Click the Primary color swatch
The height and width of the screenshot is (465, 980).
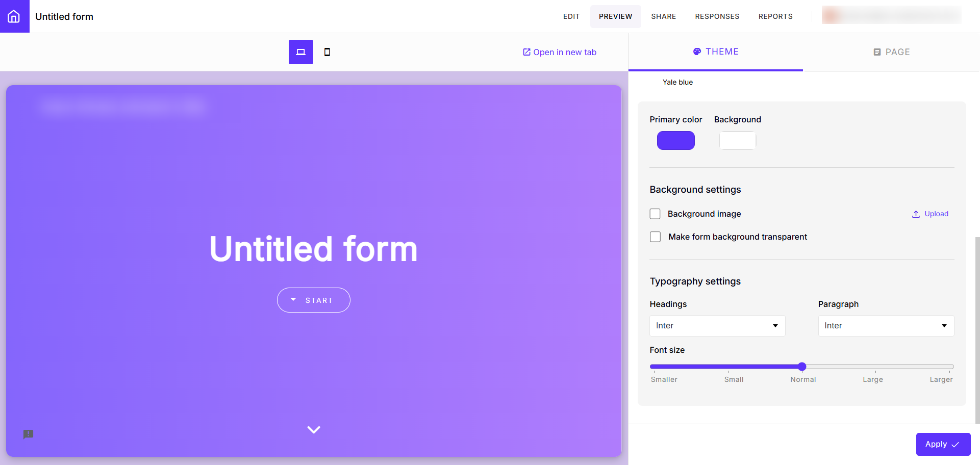pyautogui.click(x=675, y=140)
